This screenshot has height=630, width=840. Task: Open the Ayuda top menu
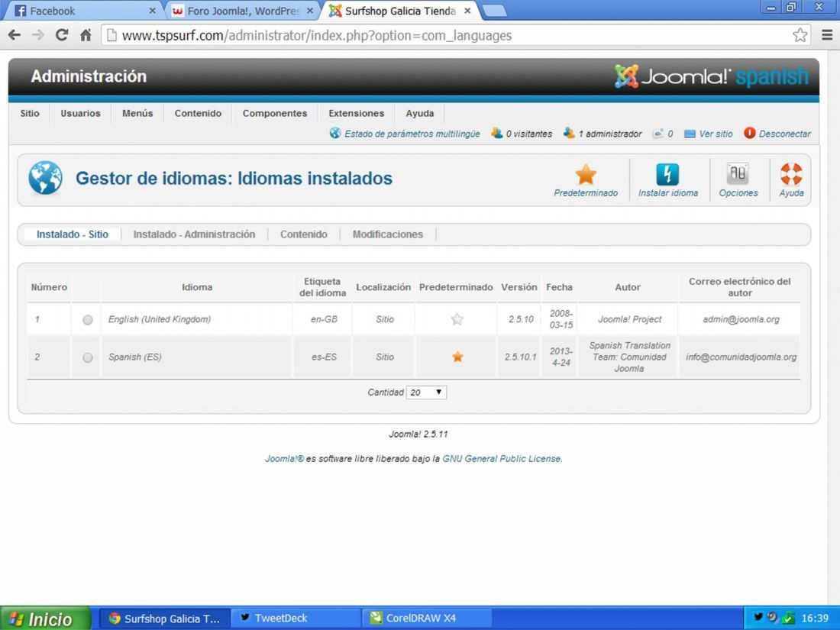[x=419, y=113]
